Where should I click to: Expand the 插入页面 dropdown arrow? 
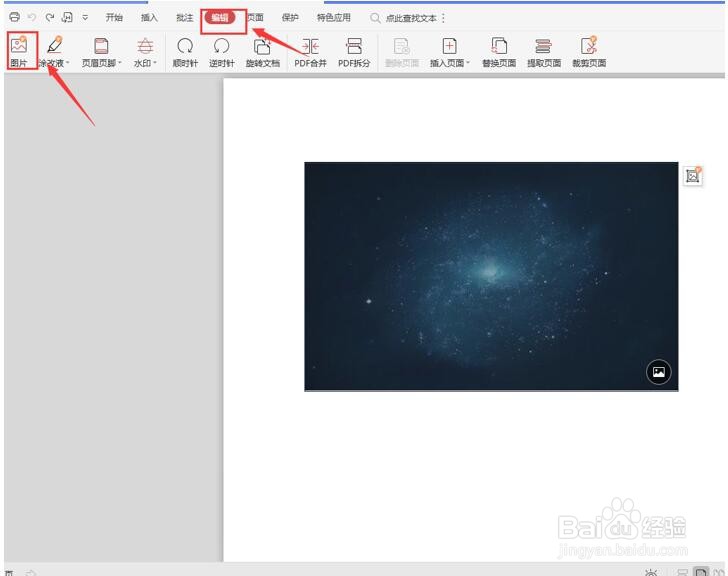(468, 63)
